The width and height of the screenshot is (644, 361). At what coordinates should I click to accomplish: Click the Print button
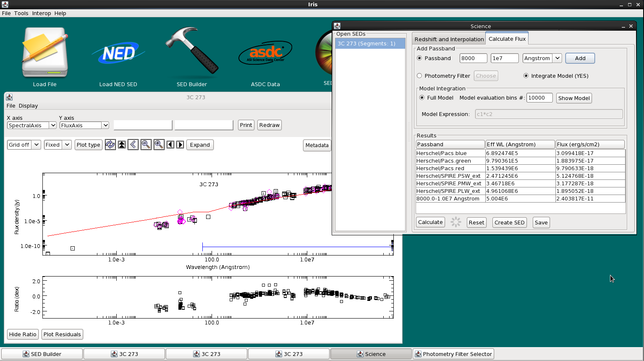point(246,125)
